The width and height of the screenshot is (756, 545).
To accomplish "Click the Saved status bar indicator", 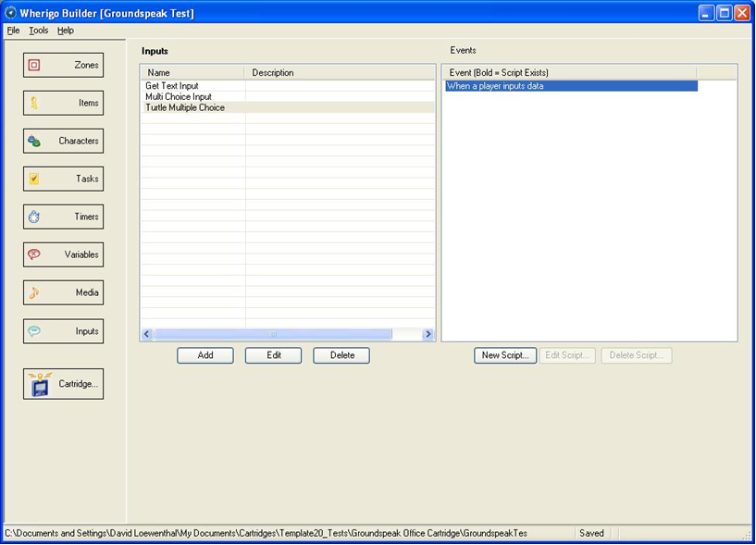I will click(591, 533).
